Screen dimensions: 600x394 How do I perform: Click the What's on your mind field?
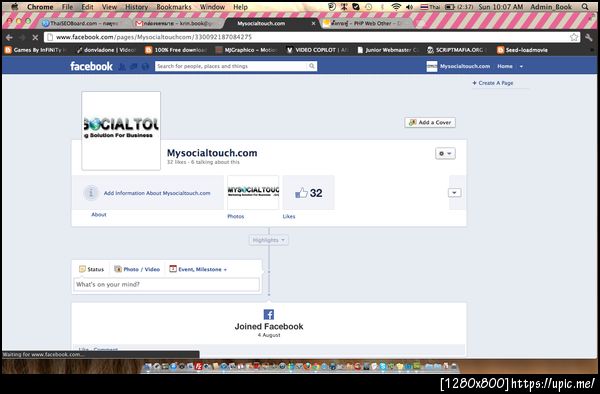(x=166, y=284)
